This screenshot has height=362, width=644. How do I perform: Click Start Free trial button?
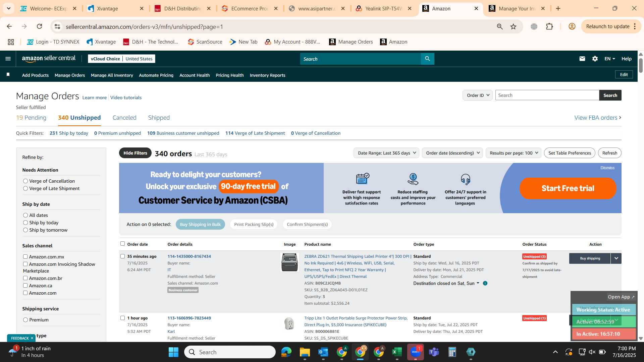tap(568, 188)
